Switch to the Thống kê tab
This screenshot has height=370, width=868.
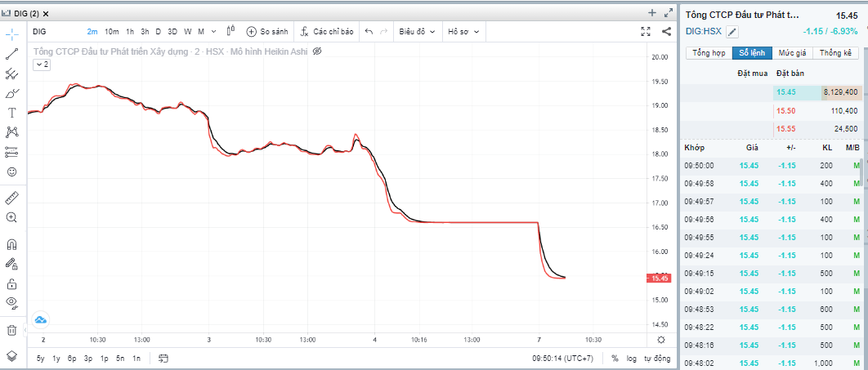coord(836,53)
